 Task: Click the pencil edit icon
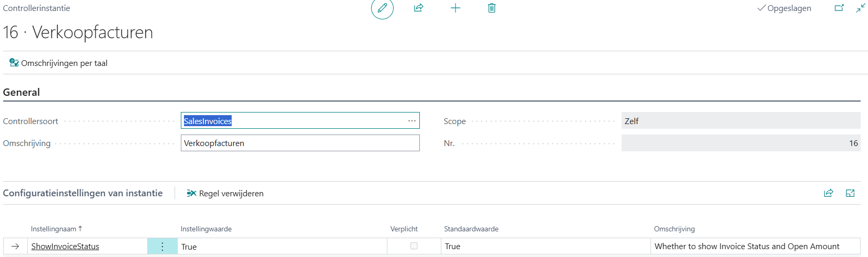tap(382, 8)
